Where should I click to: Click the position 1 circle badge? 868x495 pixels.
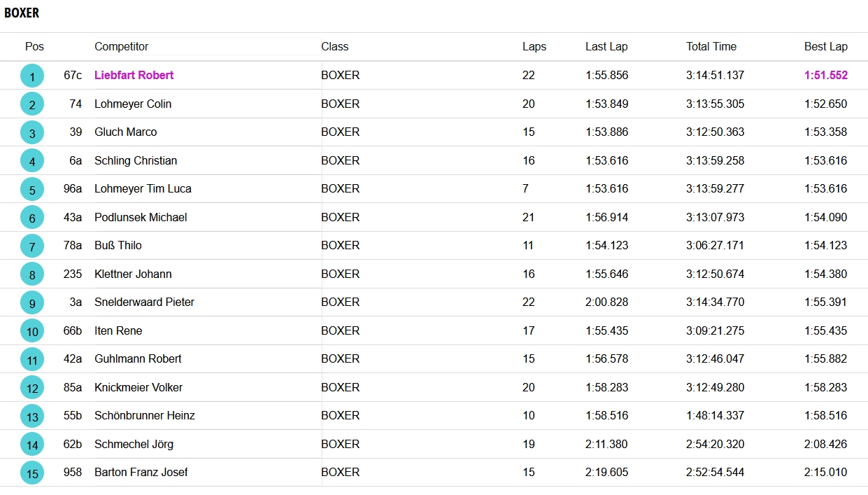pos(32,76)
